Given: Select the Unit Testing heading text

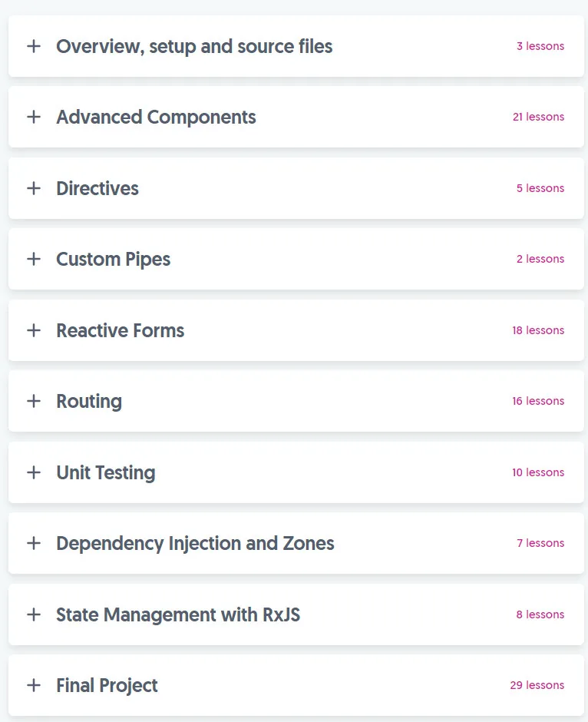Looking at the screenshot, I should [106, 473].
